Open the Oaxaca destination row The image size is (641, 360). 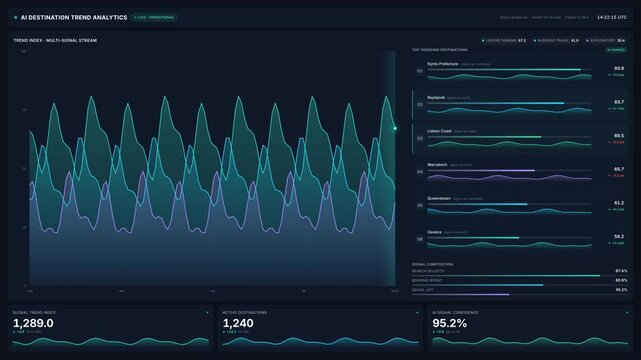(x=520, y=239)
